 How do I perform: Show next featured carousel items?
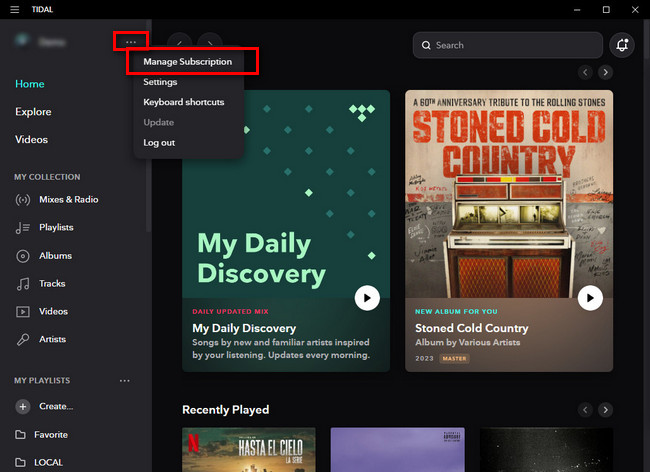pyautogui.click(x=605, y=73)
